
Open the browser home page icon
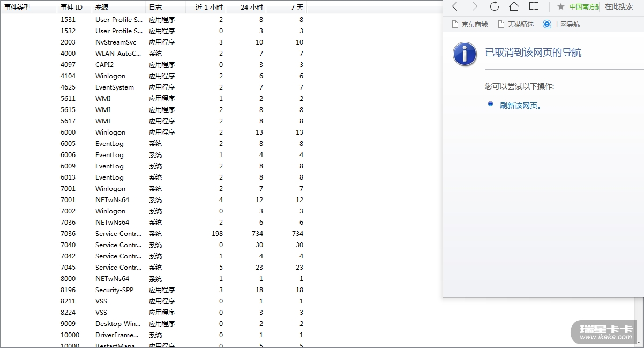click(514, 6)
